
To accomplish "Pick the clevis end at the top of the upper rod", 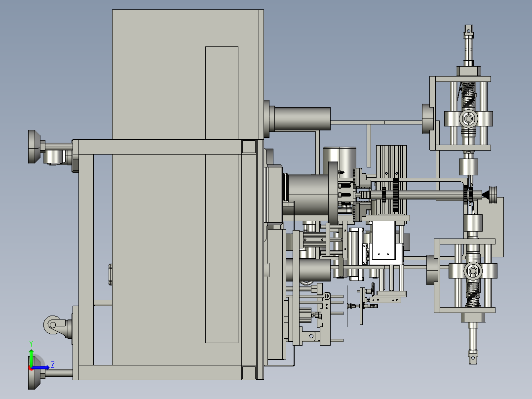I will [468, 31].
